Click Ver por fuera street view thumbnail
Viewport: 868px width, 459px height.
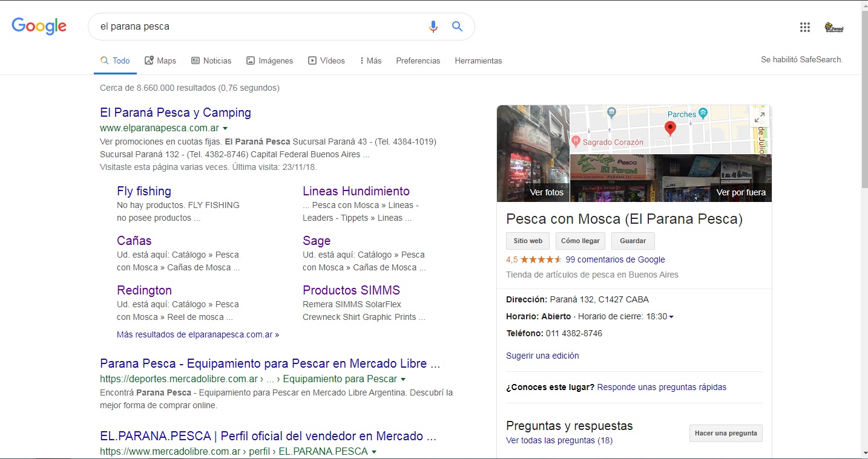[671, 178]
